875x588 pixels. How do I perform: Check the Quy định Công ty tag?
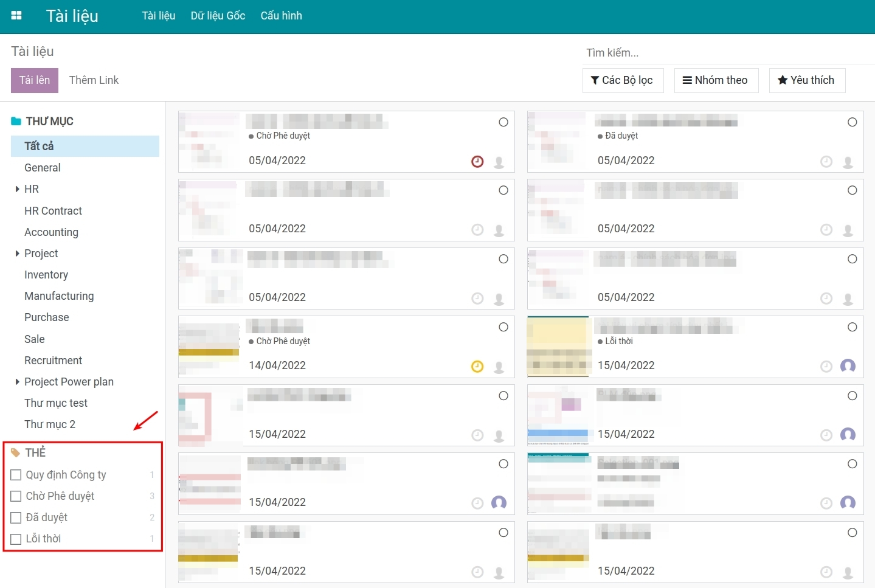(x=16, y=475)
